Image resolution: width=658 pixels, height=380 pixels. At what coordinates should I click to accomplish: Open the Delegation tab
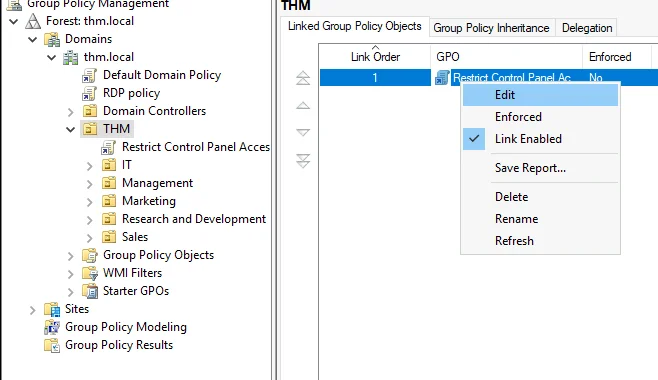coord(587,28)
